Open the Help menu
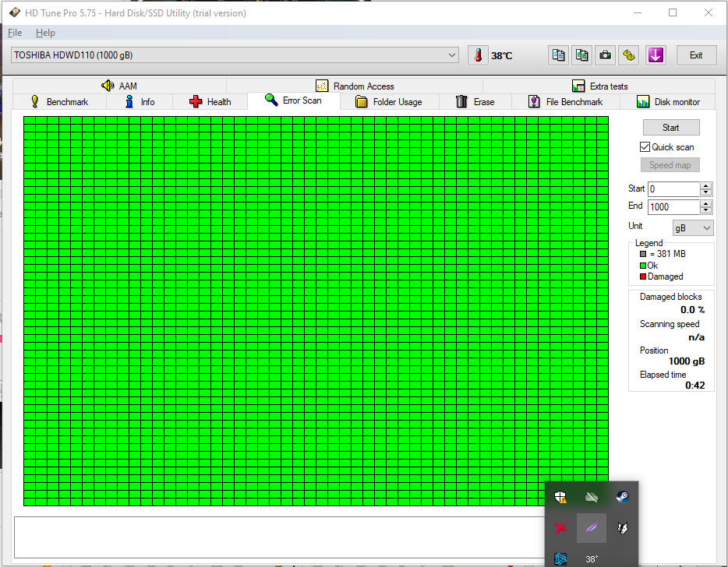The width and height of the screenshot is (728, 567). click(45, 33)
